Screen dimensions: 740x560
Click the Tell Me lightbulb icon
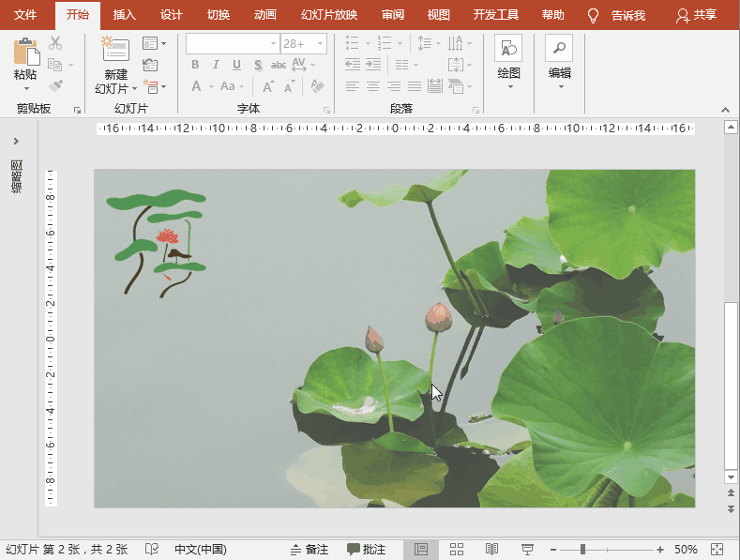pos(593,16)
